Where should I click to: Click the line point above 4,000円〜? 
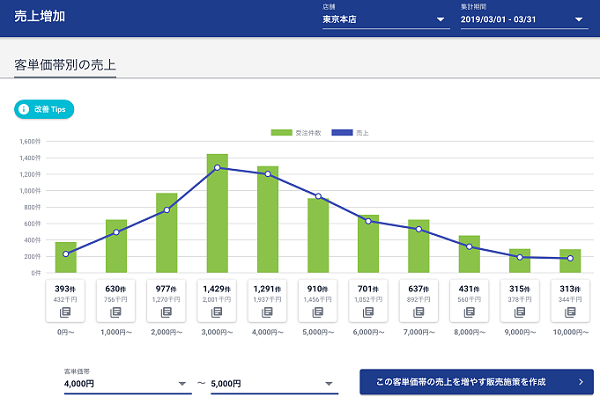click(x=267, y=174)
